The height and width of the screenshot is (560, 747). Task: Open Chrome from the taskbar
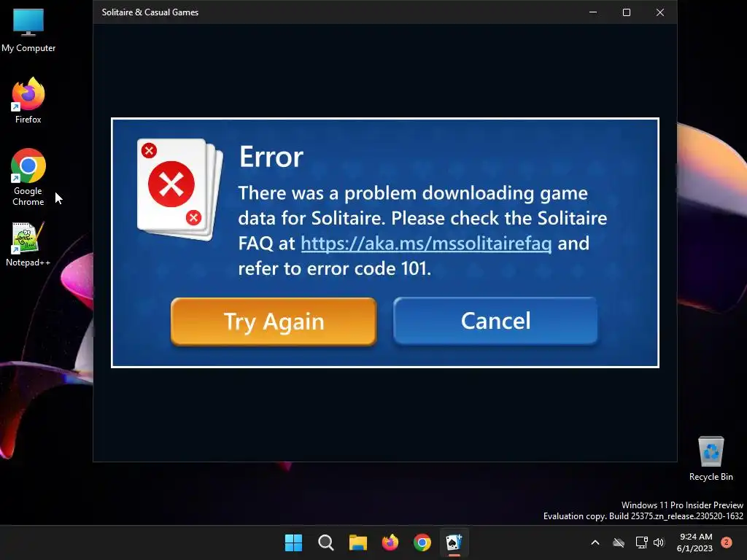click(422, 542)
